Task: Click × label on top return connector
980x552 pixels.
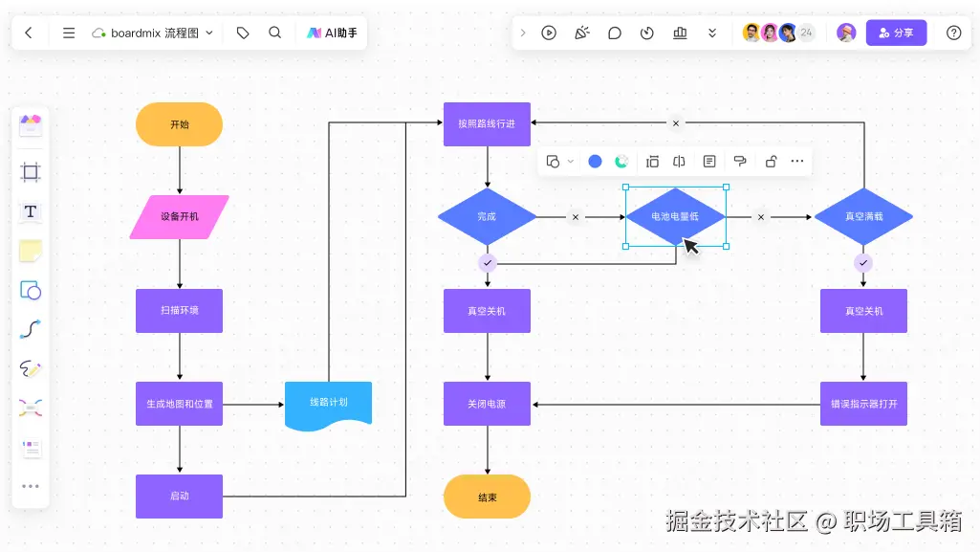Action: tap(676, 123)
